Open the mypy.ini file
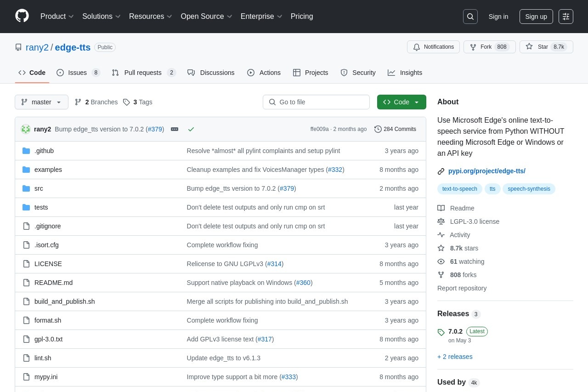Image resolution: width=588 pixels, height=392 pixels. pos(46,377)
